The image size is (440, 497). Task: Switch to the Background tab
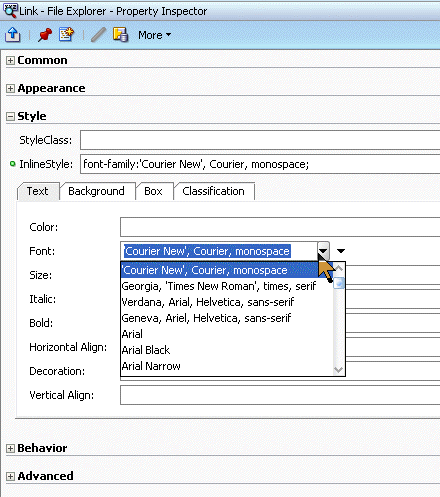[x=97, y=191]
